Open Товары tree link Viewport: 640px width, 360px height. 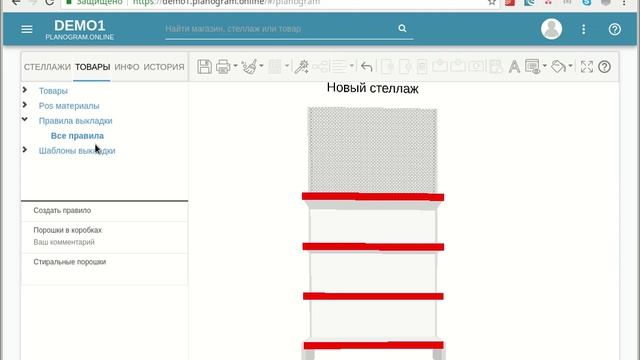pos(53,91)
